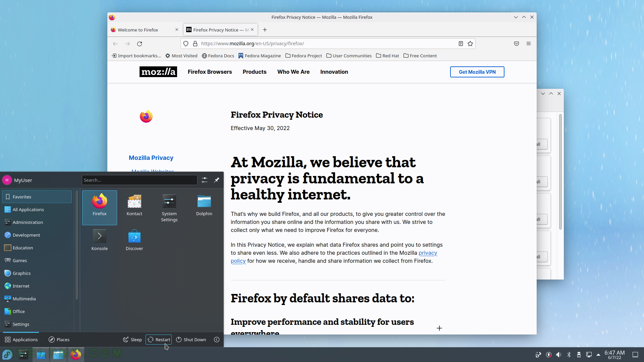The width and height of the screenshot is (644, 362).
Task: Close the Welcome to Firefox tab
Action: click(x=177, y=30)
